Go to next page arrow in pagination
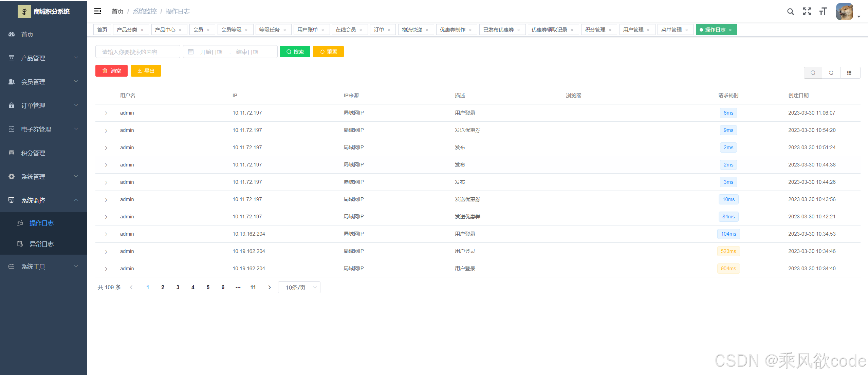This screenshot has width=868, height=375. [x=270, y=288]
